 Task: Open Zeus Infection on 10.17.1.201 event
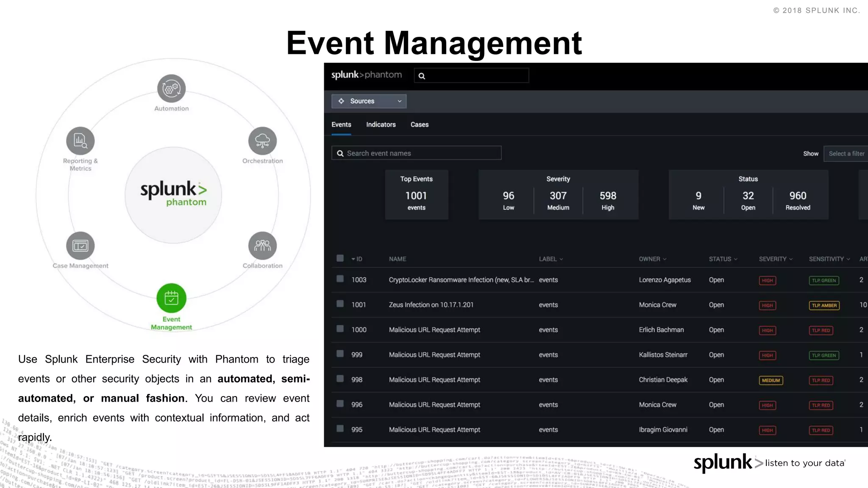pyautogui.click(x=431, y=305)
